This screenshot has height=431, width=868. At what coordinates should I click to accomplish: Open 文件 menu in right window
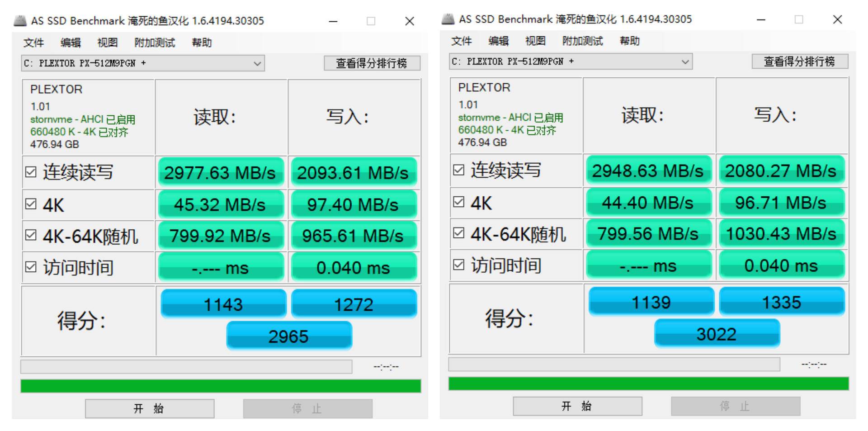click(461, 41)
